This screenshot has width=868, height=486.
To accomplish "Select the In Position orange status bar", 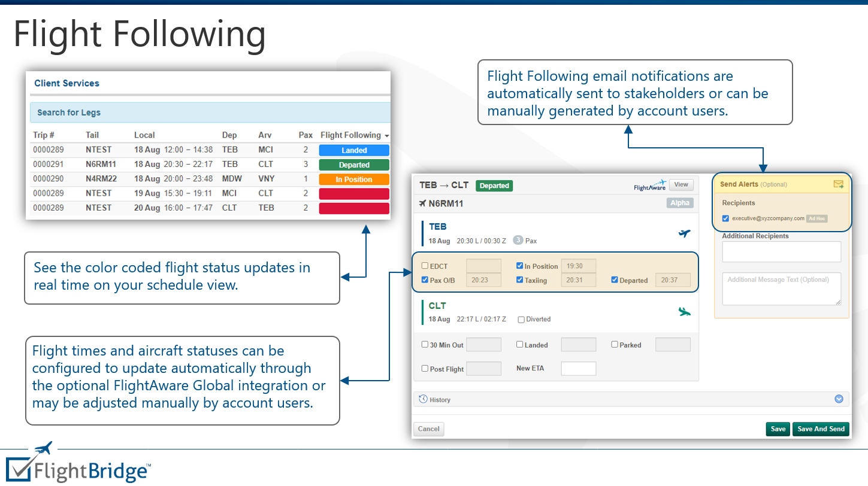I will pos(353,178).
